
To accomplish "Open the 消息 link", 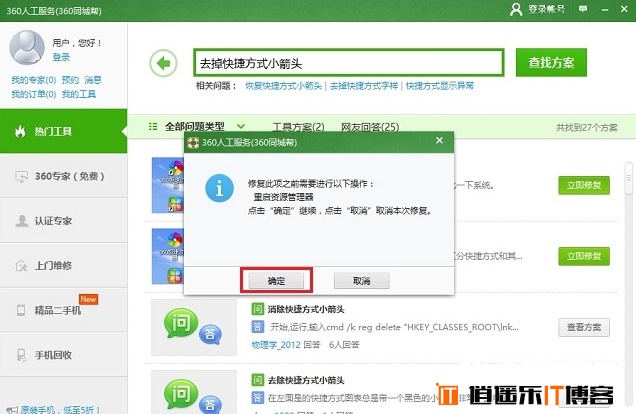I will point(93,80).
